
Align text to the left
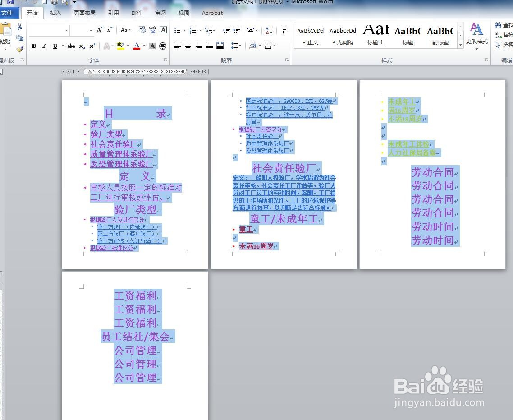tap(177, 46)
